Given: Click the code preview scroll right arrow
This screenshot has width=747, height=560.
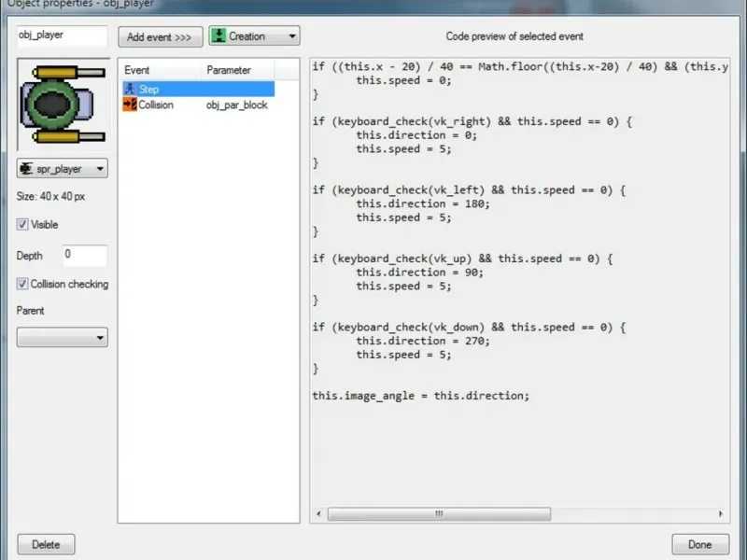Looking at the screenshot, I should (x=721, y=514).
